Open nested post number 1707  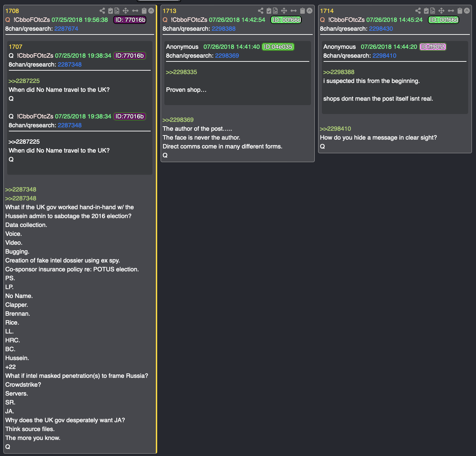[x=15, y=47]
